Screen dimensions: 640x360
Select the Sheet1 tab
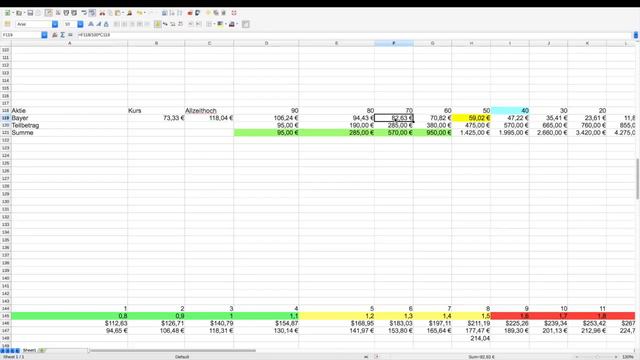point(29,350)
